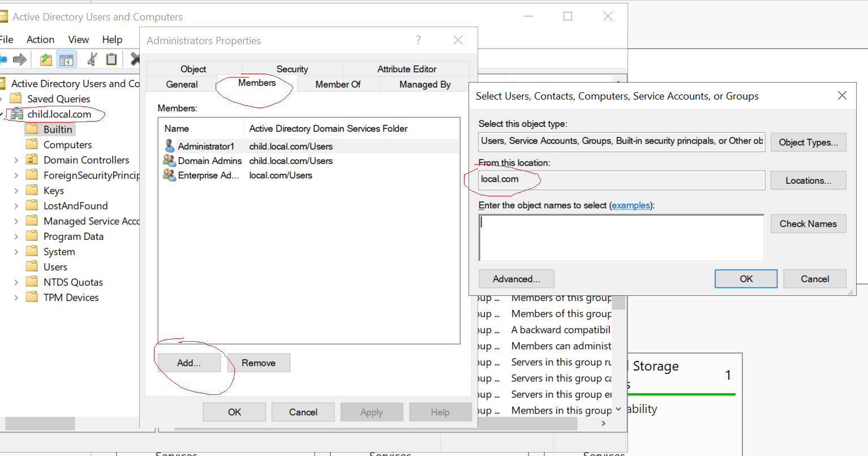
Task: Expand the Keys tree node
Action: coord(16,191)
